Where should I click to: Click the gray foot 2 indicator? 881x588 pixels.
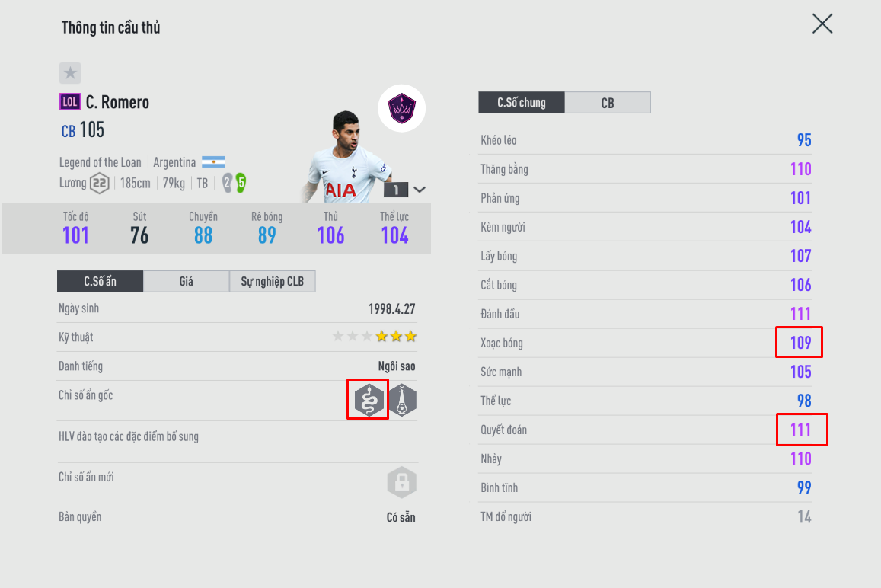click(x=227, y=183)
